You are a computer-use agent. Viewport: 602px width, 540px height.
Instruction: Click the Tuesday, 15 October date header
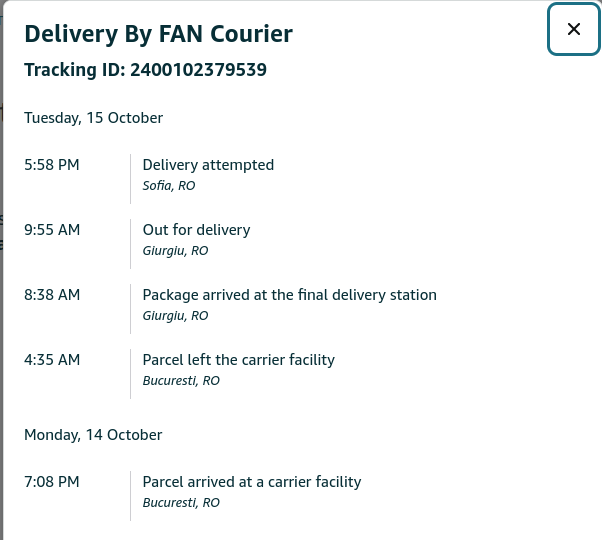click(93, 118)
